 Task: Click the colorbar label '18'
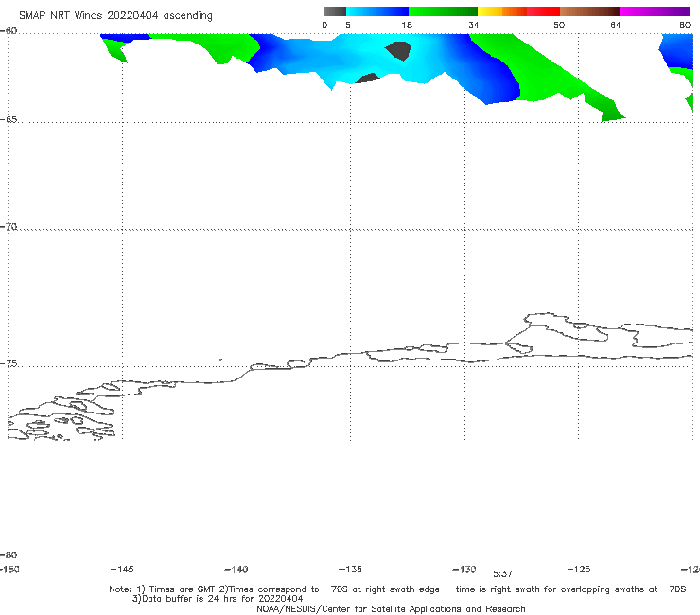[407, 26]
